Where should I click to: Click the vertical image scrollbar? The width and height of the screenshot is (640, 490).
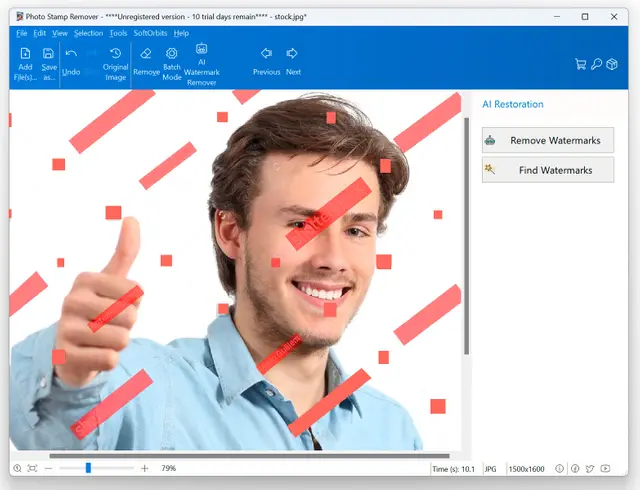467,236
